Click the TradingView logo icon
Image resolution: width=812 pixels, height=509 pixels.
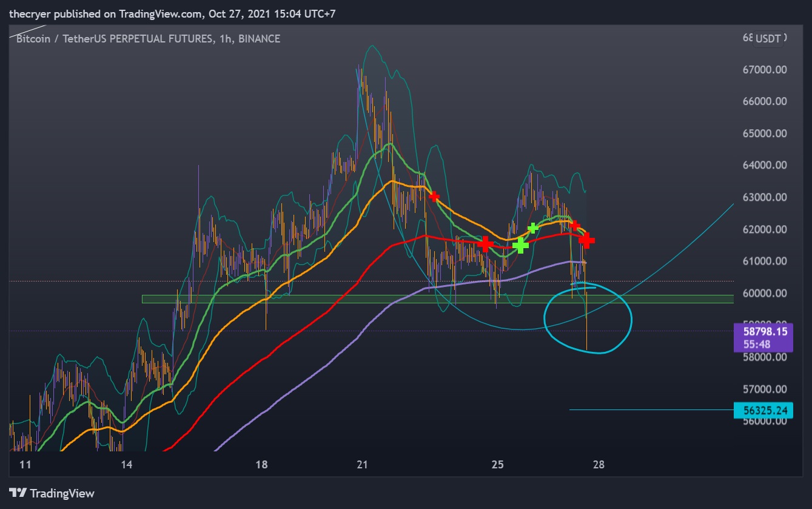point(18,493)
